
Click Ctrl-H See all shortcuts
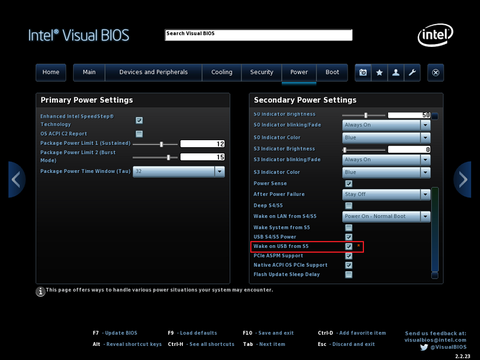tap(201, 344)
